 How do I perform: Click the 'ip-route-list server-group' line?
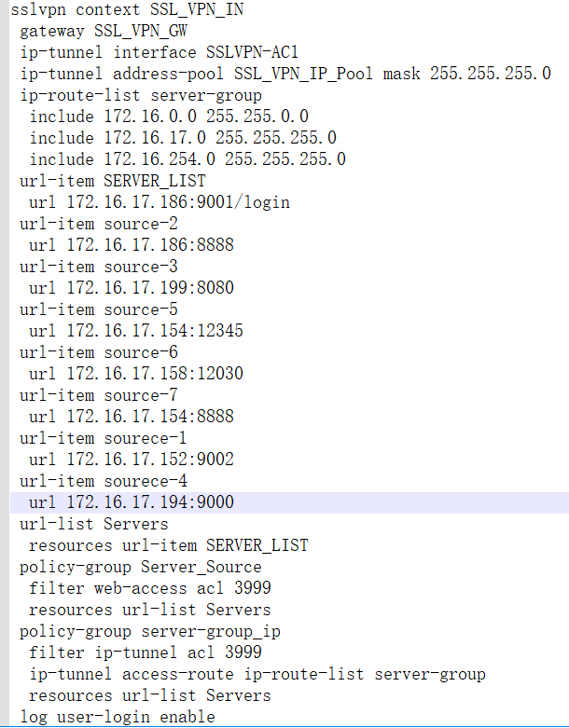(140, 95)
